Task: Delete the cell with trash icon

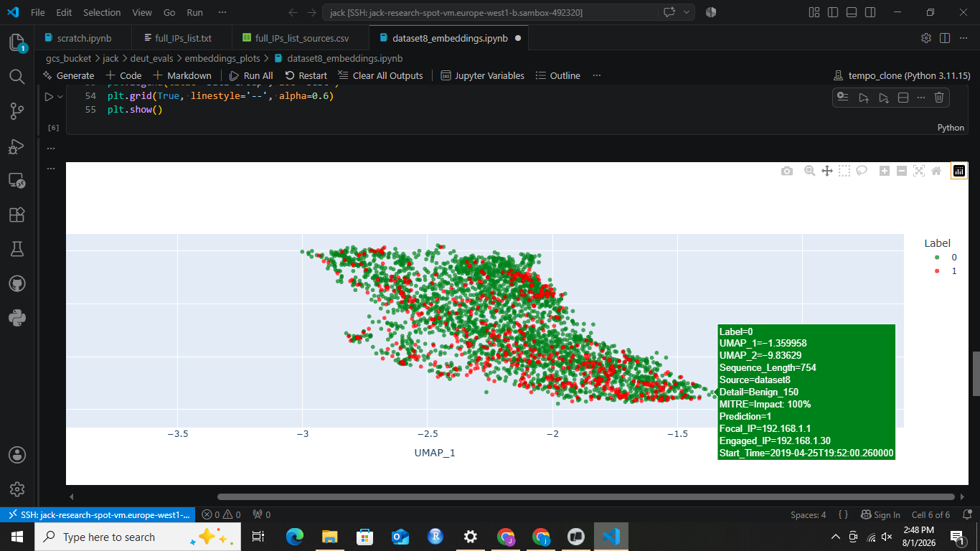Action: 939,98
